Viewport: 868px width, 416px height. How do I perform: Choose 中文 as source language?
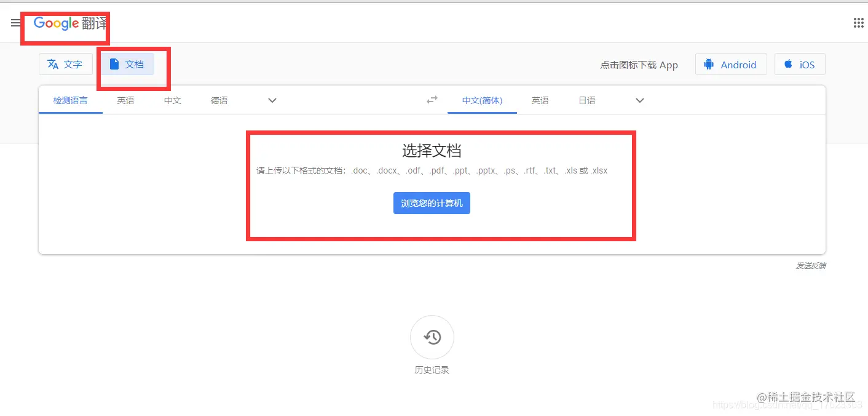[x=173, y=100]
